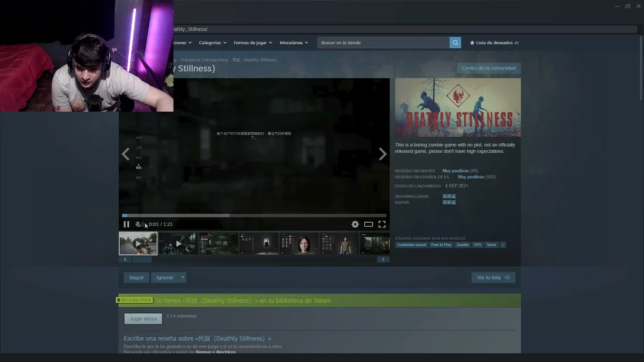Seek within the trailer progress bar
Screen dimensions: 644x362
254,216
